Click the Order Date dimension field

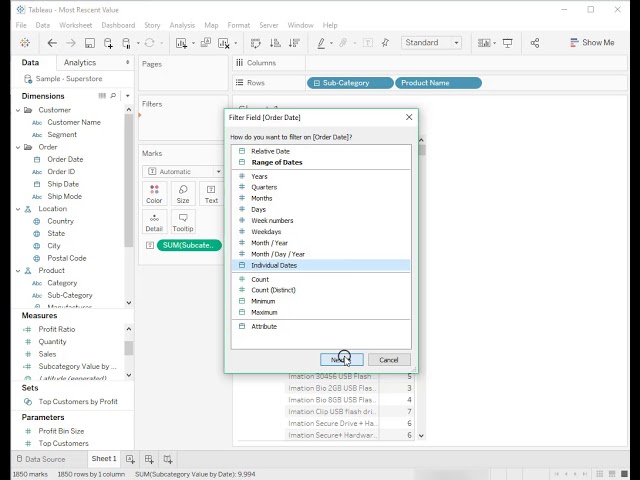[65, 160]
